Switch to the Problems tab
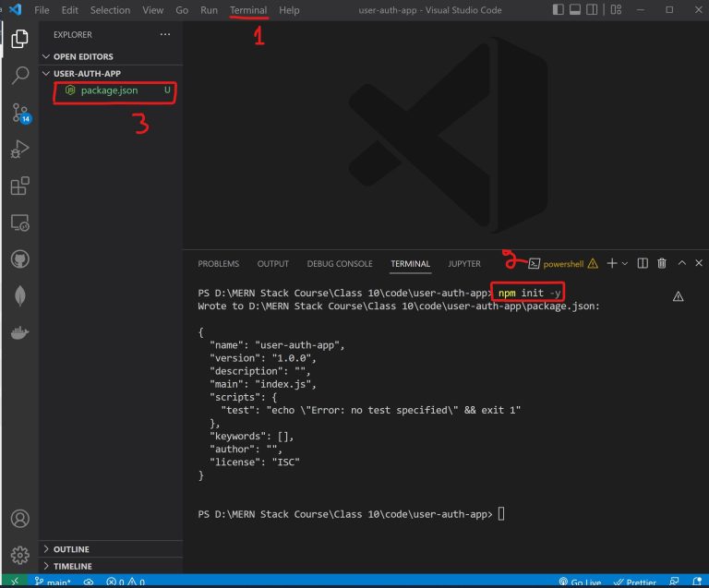Screen dimensions: 709x588 pos(219,264)
